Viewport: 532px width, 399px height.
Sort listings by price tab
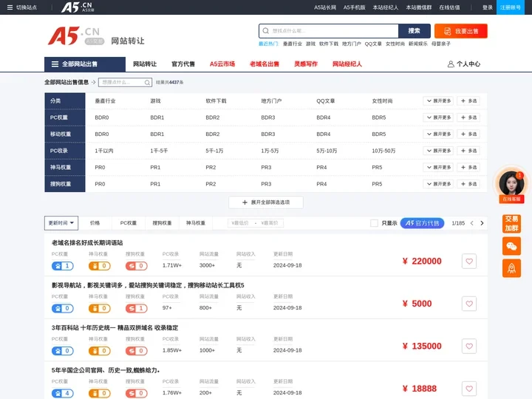tap(95, 223)
